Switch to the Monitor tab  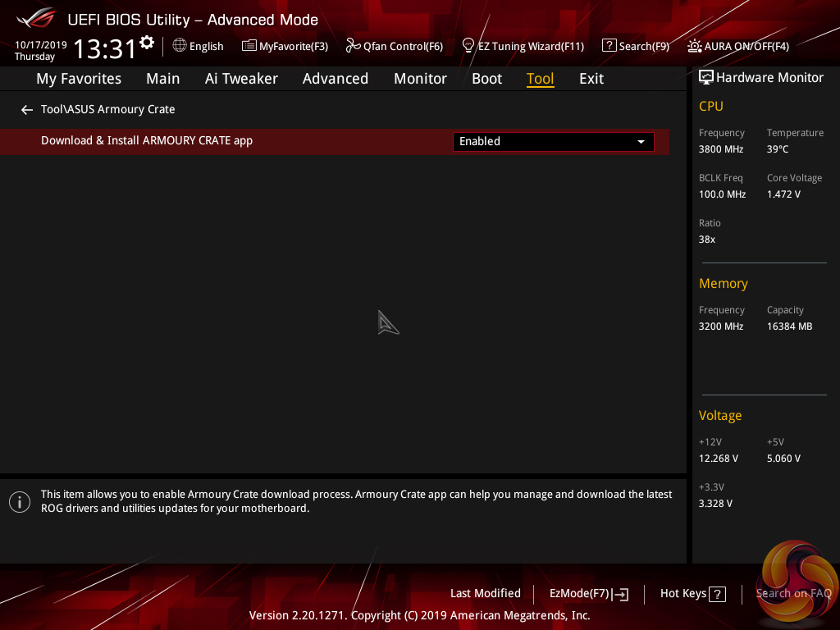tap(421, 79)
